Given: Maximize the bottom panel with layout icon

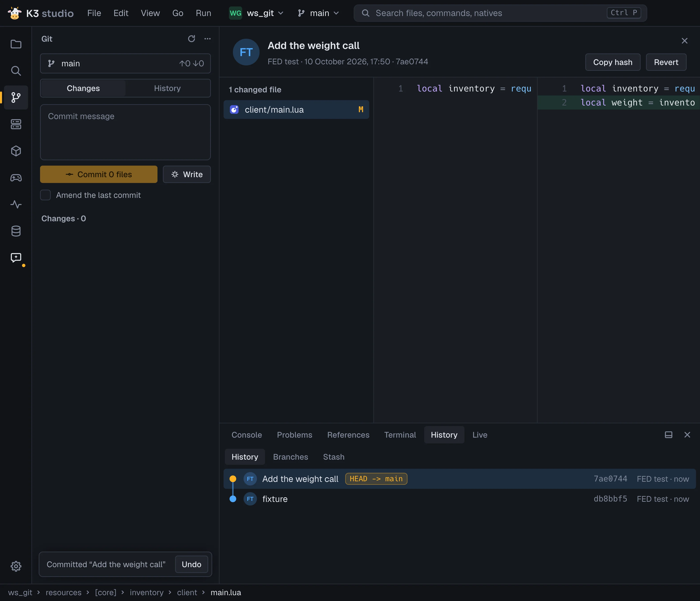Looking at the screenshot, I should 668,435.
